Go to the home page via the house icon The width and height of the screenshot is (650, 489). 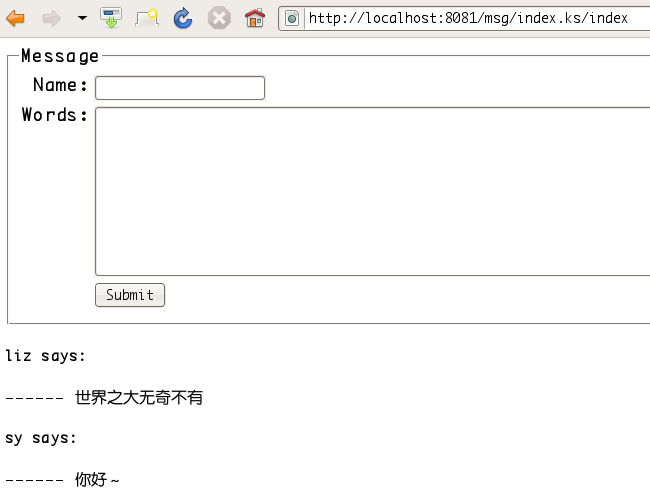click(255, 18)
